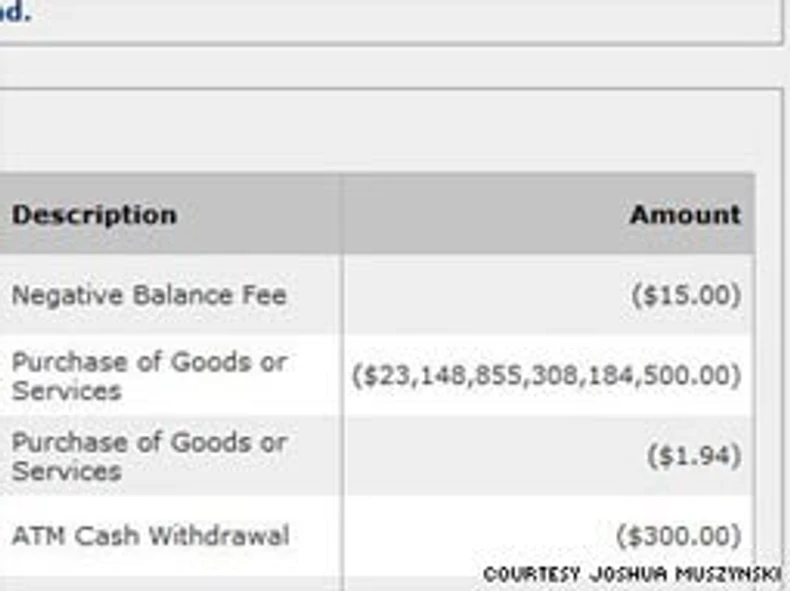
Task: Open the Purchase of Goods entry for the quadrillion-dollar charge
Action: tap(148, 375)
